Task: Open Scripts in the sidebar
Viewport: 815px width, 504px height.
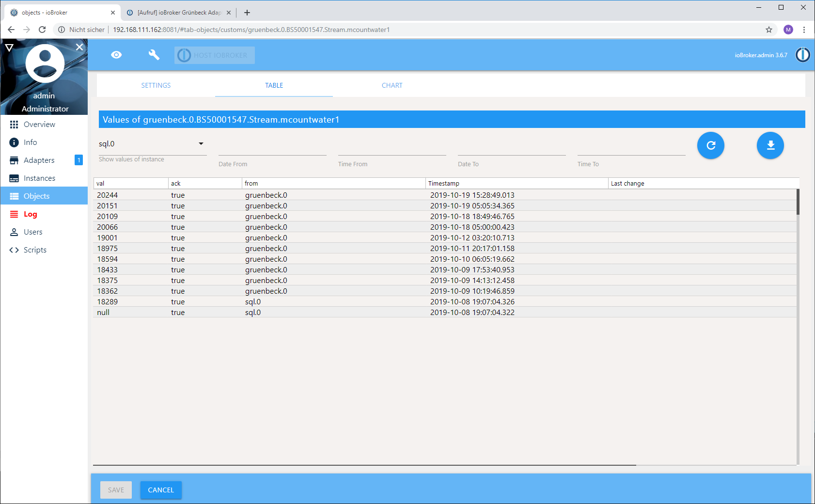Action: pyautogui.click(x=44, y=250)
